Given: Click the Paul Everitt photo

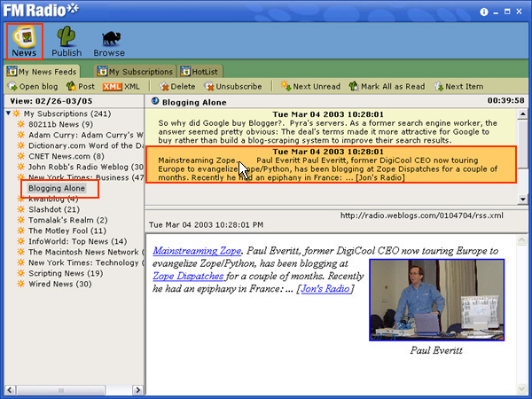Looking at the screenshot, I should pyautogui.click(x=436, y=300).
